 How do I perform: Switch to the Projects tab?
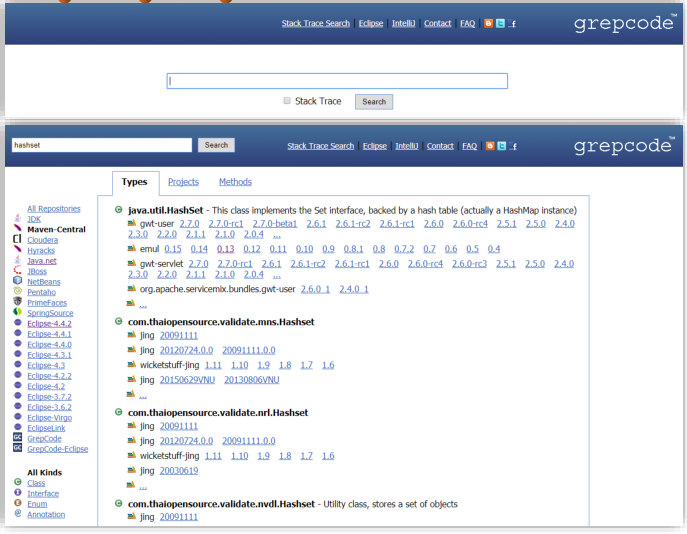183,182
